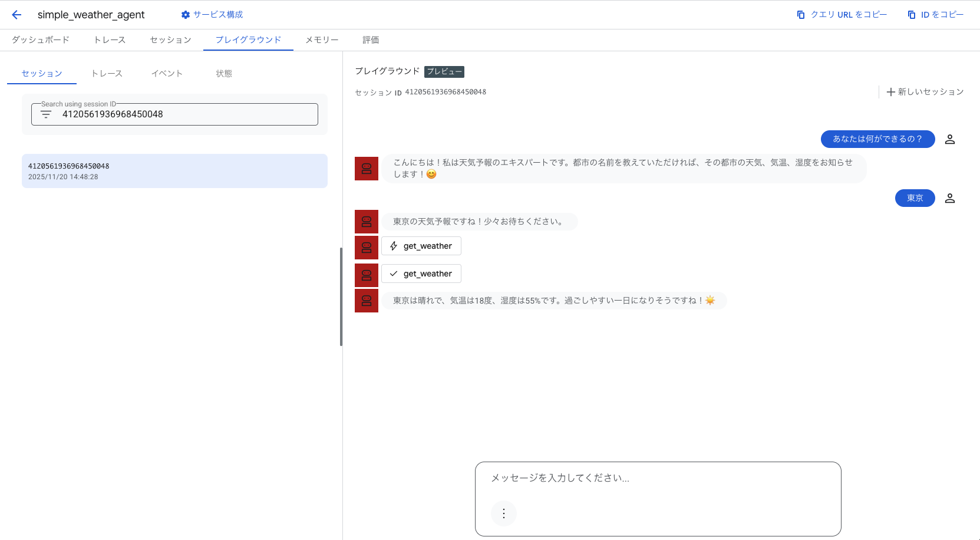Click the gear icon for サービス構成
This screenshot has height=540, width=980.
186,15
